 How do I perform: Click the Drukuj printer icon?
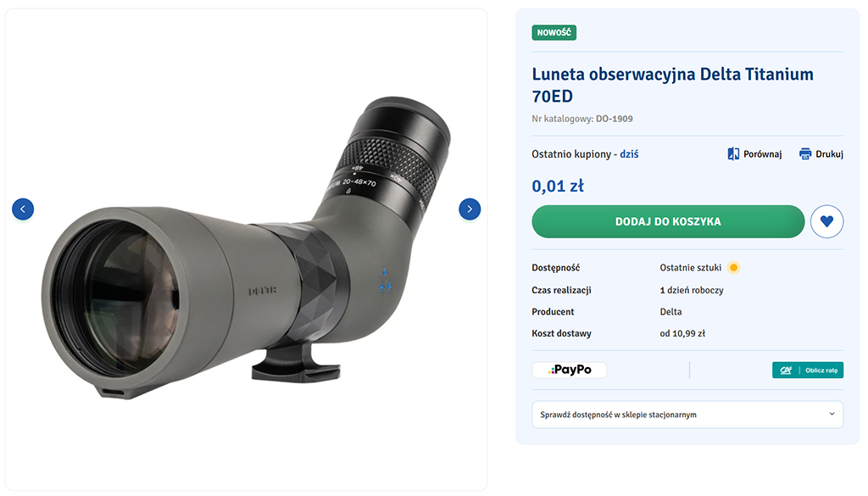point(805,154)
